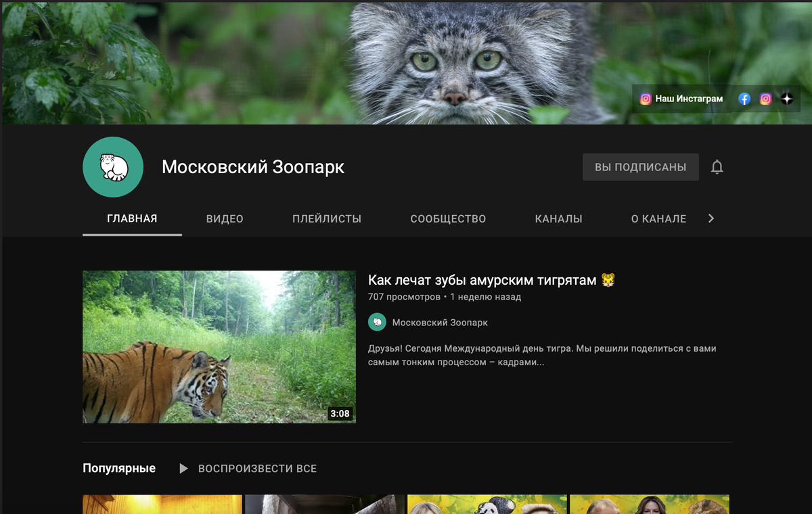
Task: Switch to the 'О канале' tab
Action: pyautogui.click(x=658, y=219)
